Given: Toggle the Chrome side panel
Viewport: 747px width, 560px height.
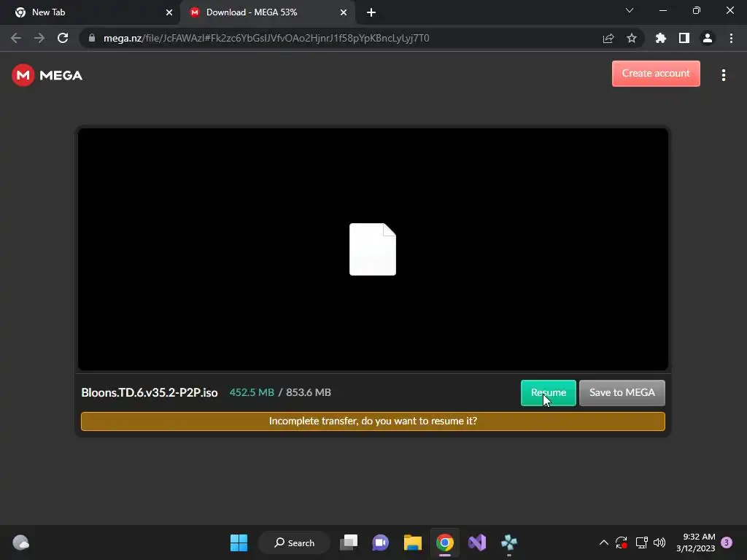Looking at the screenshot, I should [x=684, y=38].
